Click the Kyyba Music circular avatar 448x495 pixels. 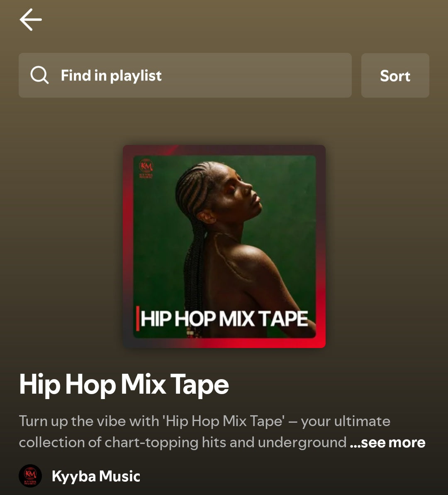click(x=30, y=476)
